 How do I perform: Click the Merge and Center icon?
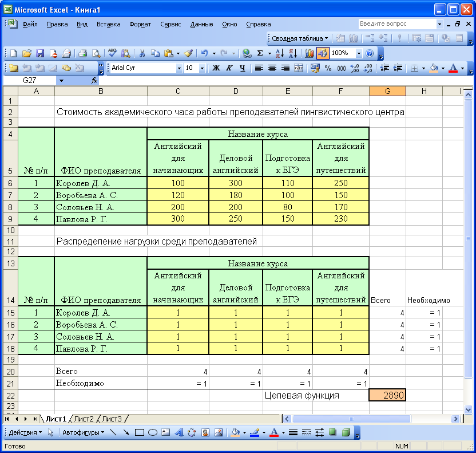(x=299, y=68)
